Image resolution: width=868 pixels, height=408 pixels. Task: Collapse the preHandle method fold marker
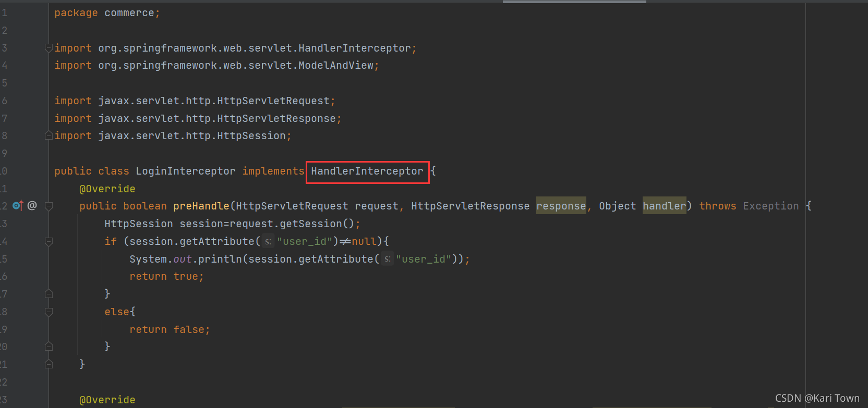tap(49, 206)
